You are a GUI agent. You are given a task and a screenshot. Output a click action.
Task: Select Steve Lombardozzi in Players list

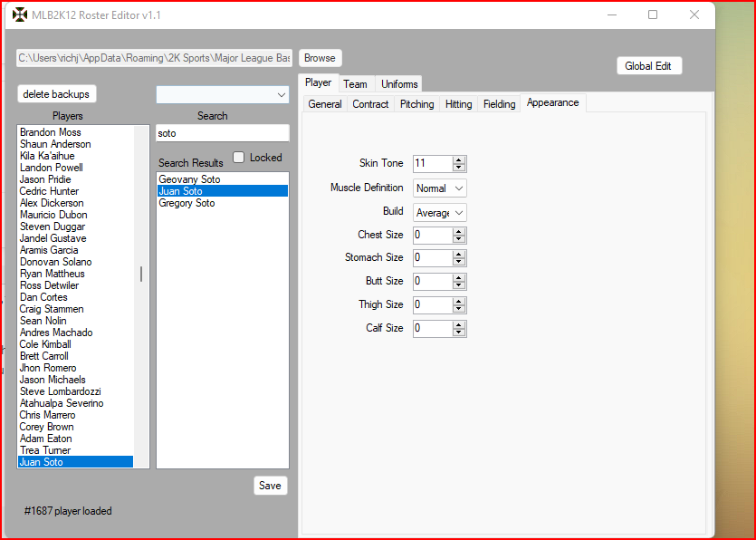pyautogui.click(x=76, y=391)
